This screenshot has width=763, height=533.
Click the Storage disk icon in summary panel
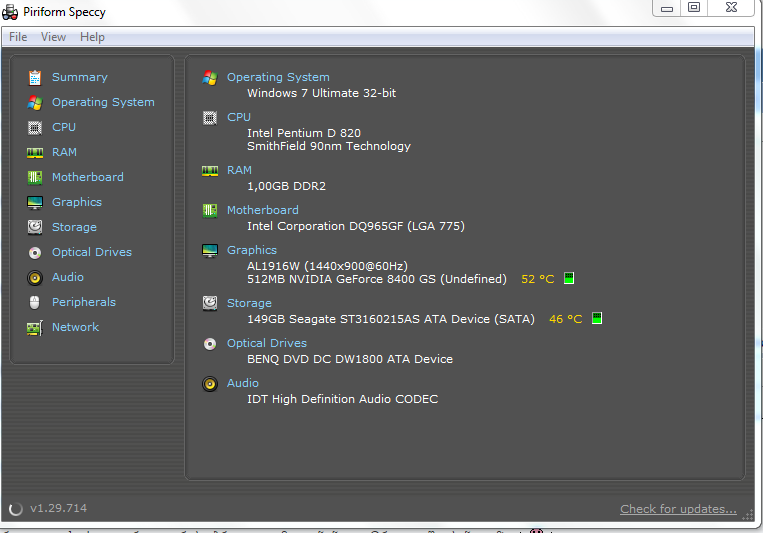point(210,303)
